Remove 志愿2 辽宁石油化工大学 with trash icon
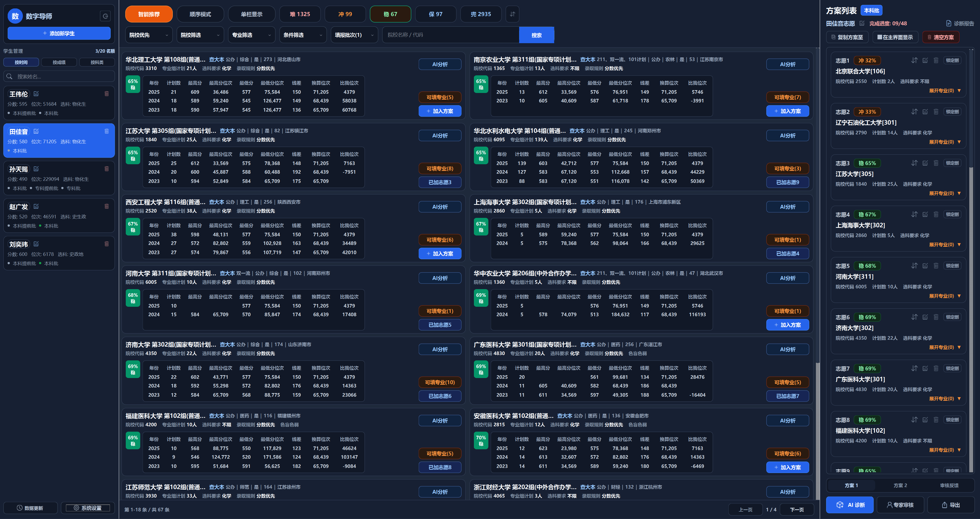Viewport: 980px width, 519px height. [x=936, y=111]
